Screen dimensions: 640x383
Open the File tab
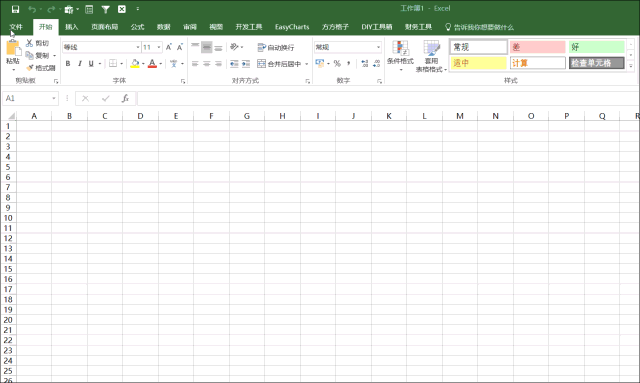[x=16, y=27]
